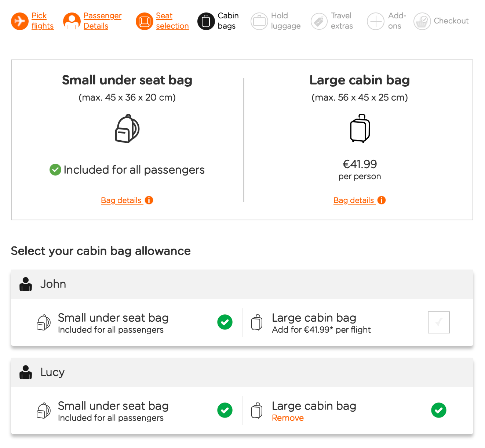Screen dimensions: 485x448
Task: Toggle off Lucy's large cabin bag selection
Action: tap(438, 411)
